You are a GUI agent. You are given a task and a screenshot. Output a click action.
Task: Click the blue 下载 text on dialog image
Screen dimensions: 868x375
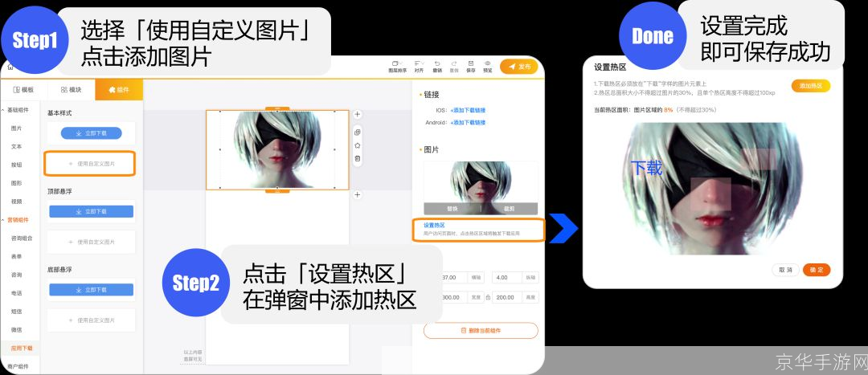coord(646,168)
